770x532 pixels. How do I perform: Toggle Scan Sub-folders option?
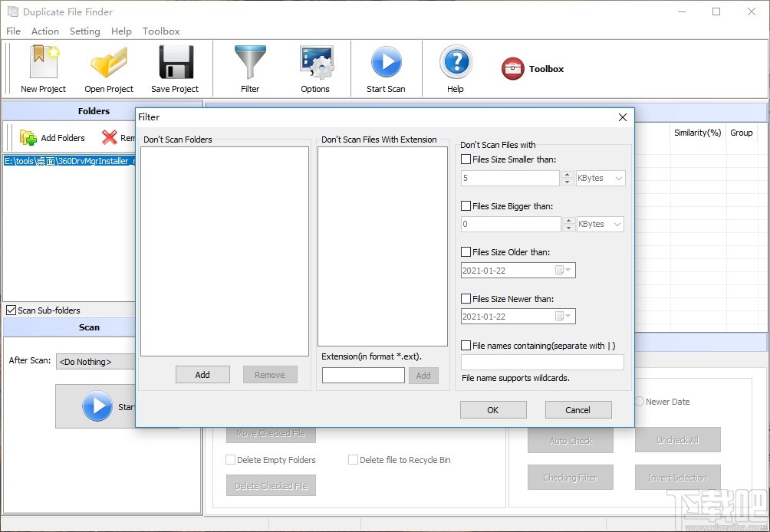click(11, 310)
